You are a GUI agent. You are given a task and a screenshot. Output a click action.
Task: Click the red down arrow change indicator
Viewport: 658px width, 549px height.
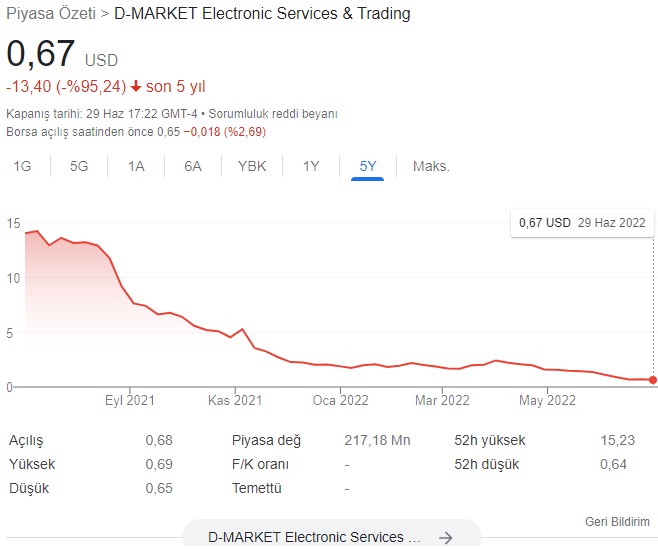pyautogui.click(x=136, y=86)
